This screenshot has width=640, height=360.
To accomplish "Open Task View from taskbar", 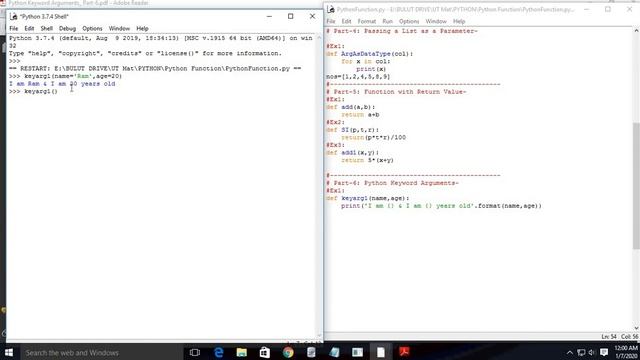I will (195, 352).
